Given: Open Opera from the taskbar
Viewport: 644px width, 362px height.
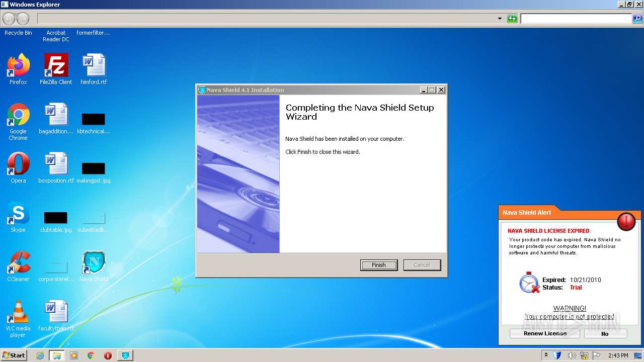Looking at the screenshot, I should (x=108, y=355).
